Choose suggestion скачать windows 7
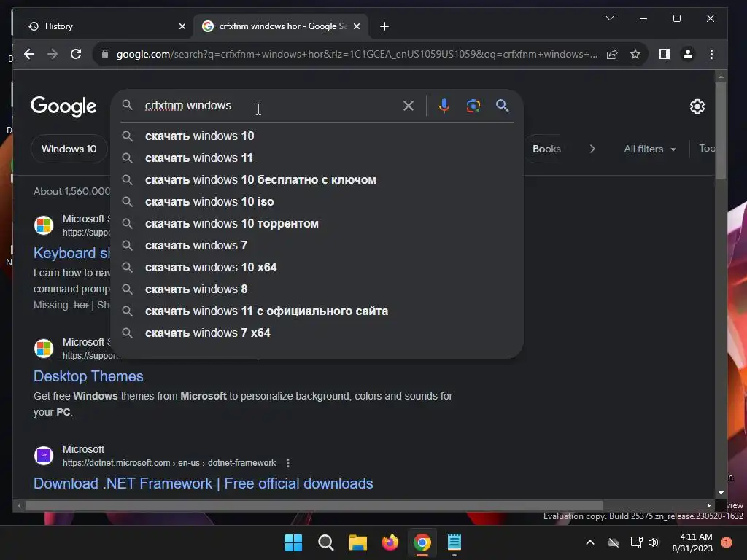The width and height of the screenshot is (747, 560). [x=317, y=246]
